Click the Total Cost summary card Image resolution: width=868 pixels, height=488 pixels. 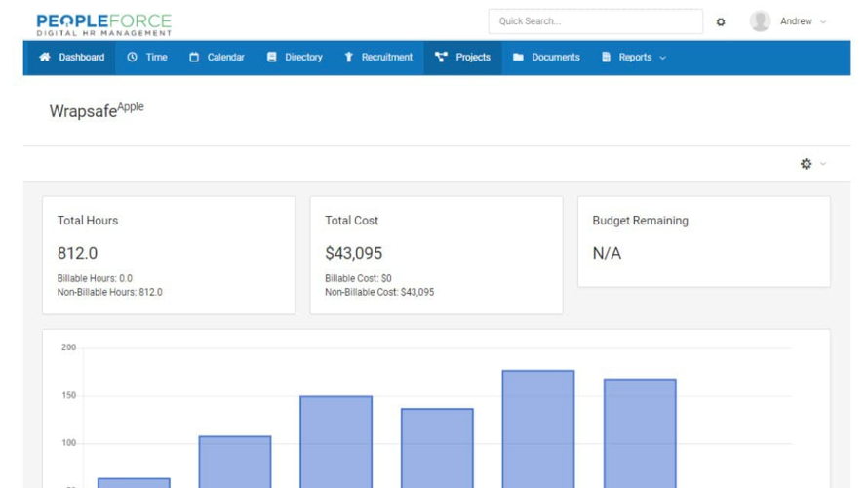(x=436, y=255)
